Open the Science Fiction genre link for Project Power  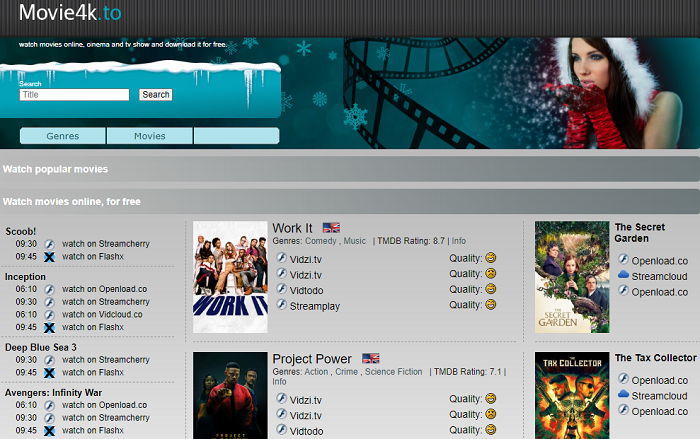tap(393, 371)
